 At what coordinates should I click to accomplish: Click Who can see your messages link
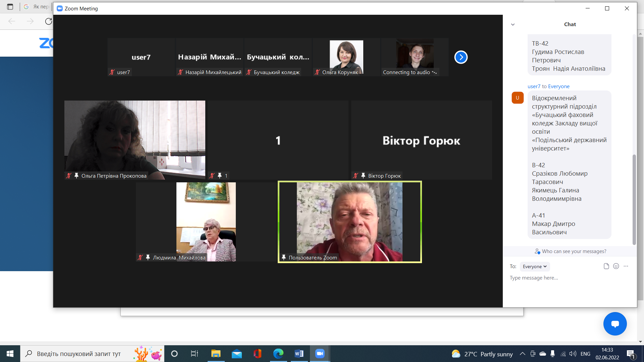coord(574,251)
